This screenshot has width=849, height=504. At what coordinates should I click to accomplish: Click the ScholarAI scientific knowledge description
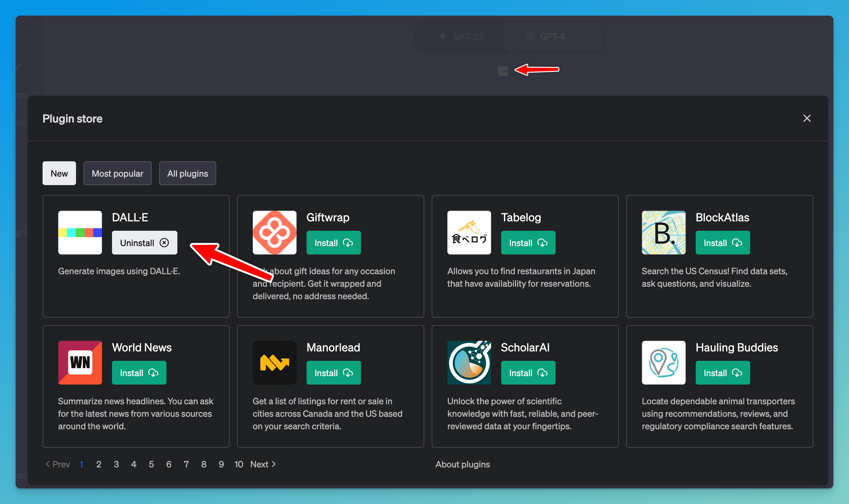click(x=522, y=414)
